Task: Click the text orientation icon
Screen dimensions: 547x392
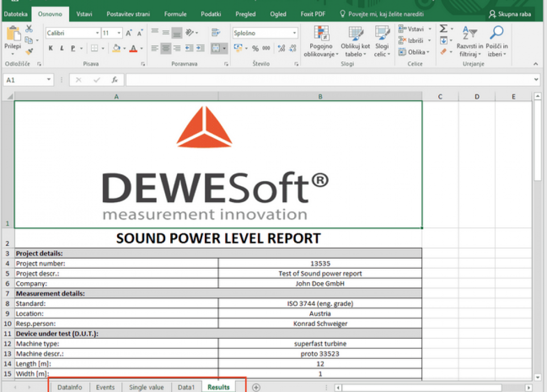Action: pyautogui.click(x=190, y=32)
